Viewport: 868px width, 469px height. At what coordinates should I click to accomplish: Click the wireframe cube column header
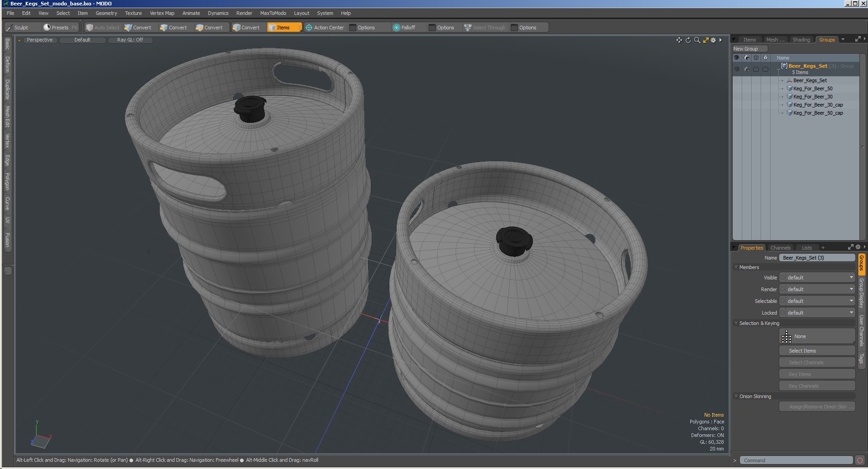(756, 58)
